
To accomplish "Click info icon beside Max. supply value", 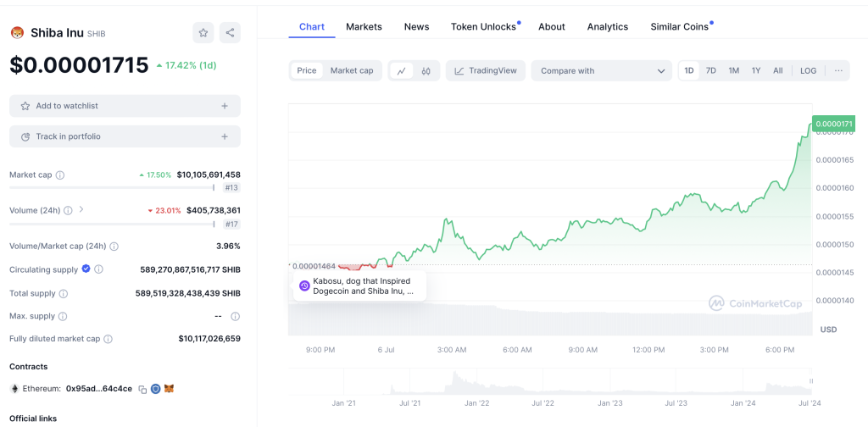I will (x=235, y=316).
